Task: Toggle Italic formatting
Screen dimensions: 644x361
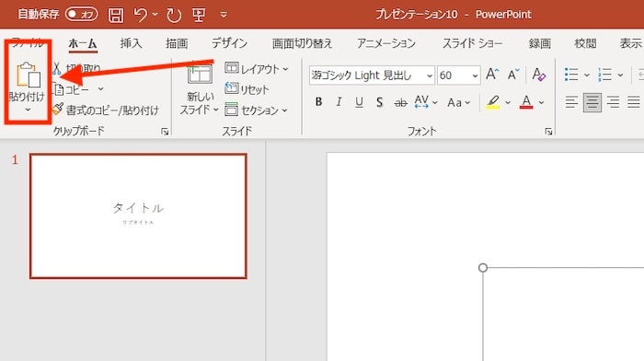Action: 339,102
